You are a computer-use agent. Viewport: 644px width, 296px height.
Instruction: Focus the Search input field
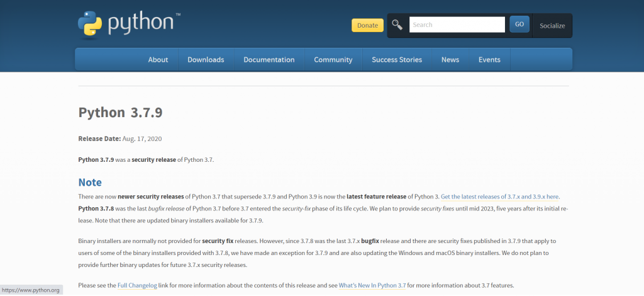pyautogui.click(x=457, y=25)
